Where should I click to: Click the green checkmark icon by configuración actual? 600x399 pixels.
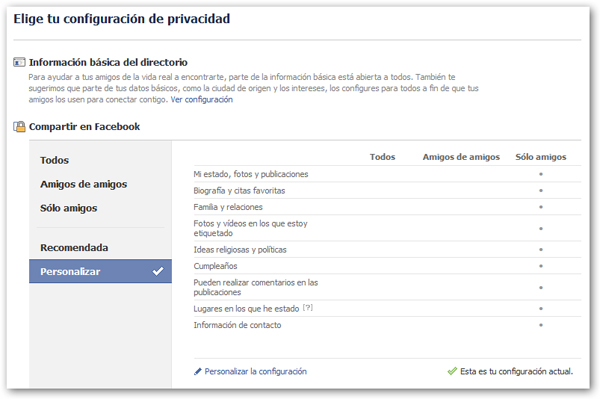[x=452, y=371]
